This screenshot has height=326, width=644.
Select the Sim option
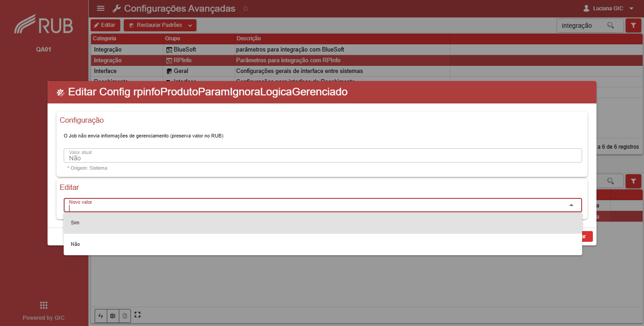[x=323, y=223]
